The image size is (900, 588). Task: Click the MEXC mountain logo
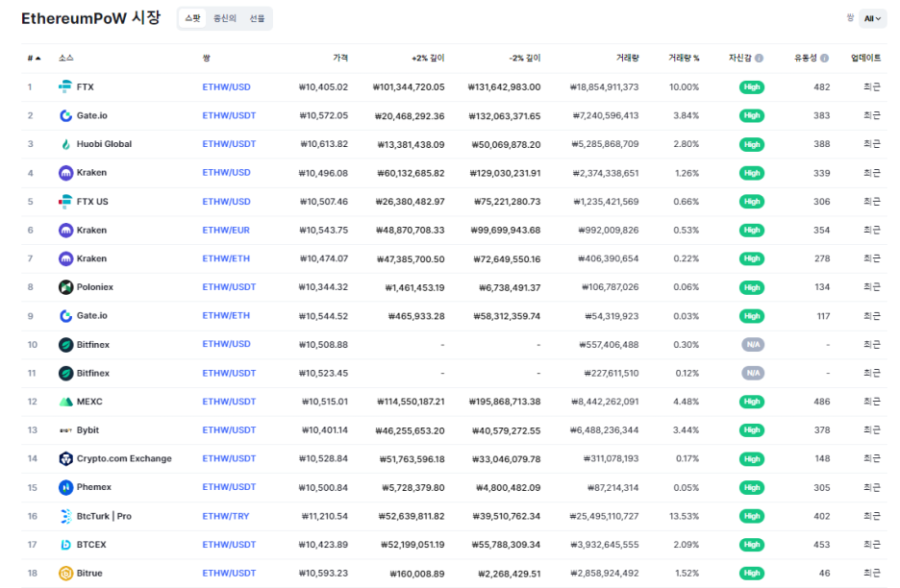pos(65,402)
